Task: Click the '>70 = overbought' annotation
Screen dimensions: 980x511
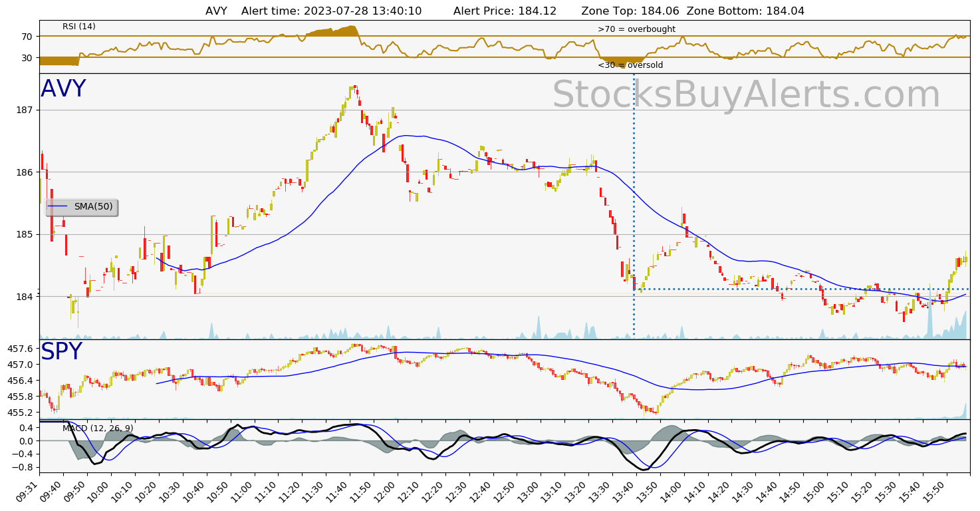Action: 636,29
